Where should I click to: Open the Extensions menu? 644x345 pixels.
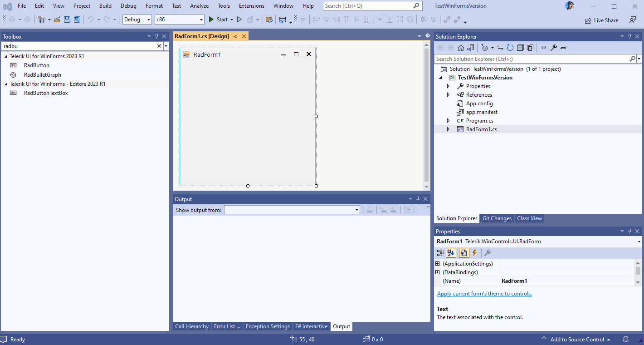point(251,6)
